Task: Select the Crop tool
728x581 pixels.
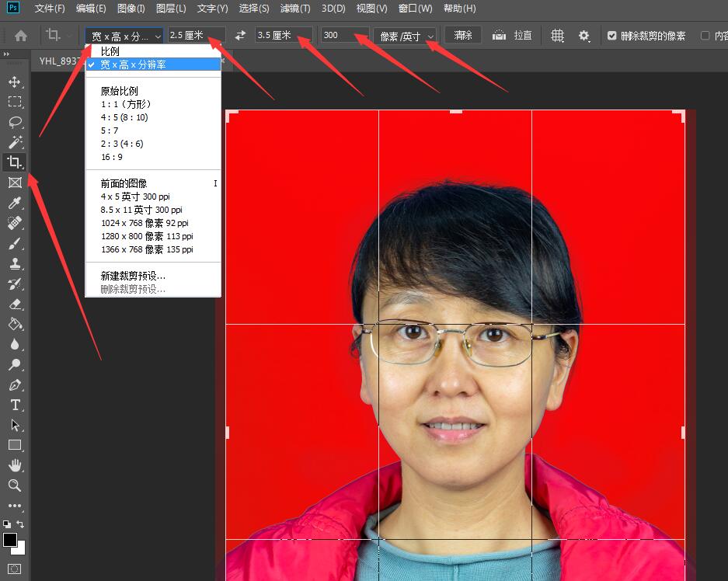Action: pos(14,162)
